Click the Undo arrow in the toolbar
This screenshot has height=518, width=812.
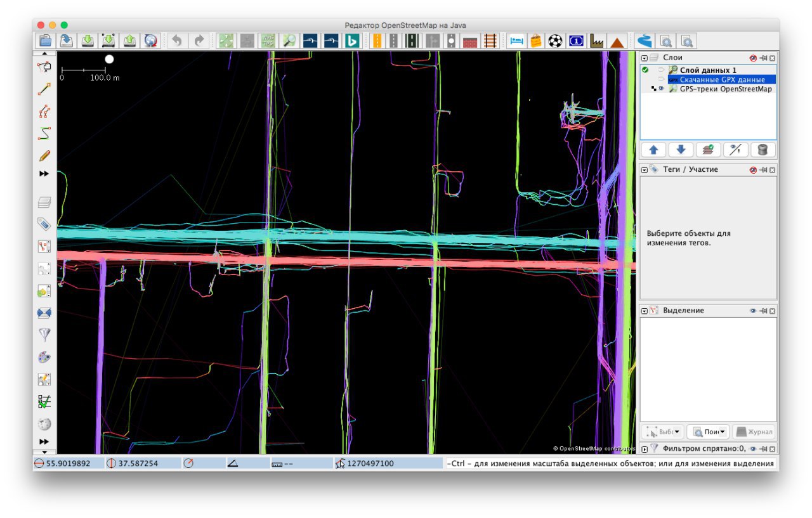tap(177, 41)
